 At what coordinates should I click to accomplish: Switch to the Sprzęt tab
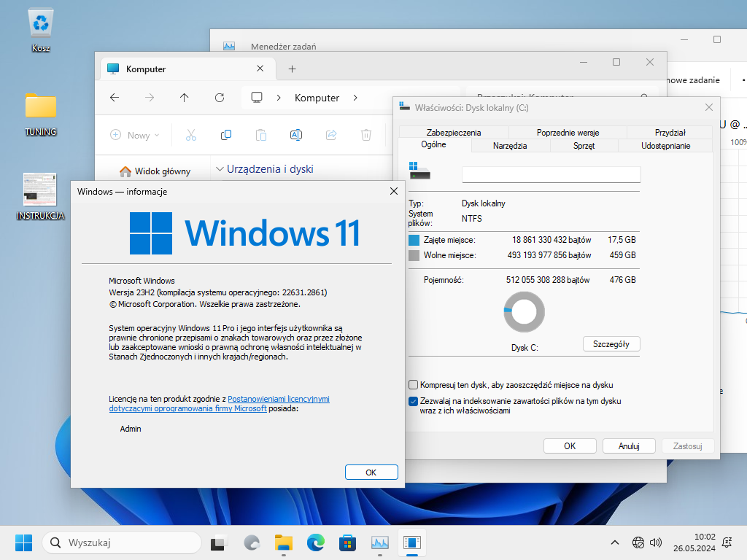point(584,146)
